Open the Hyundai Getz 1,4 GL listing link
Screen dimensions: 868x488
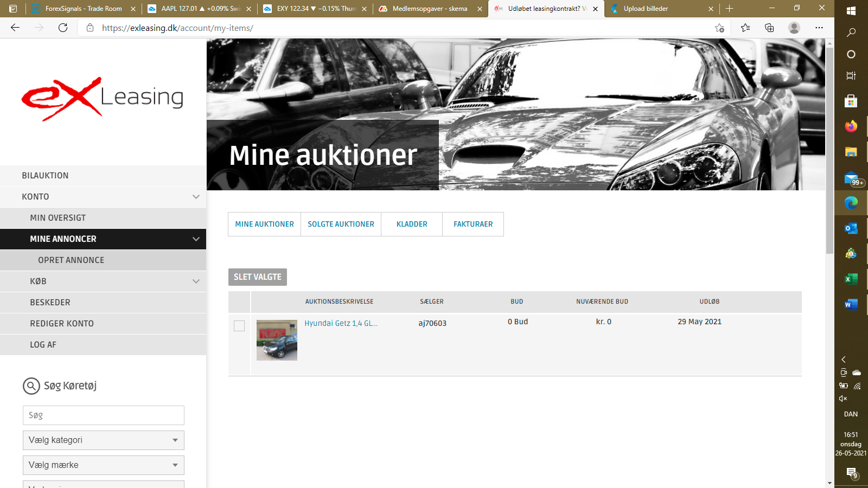click(x=341, y=323)
